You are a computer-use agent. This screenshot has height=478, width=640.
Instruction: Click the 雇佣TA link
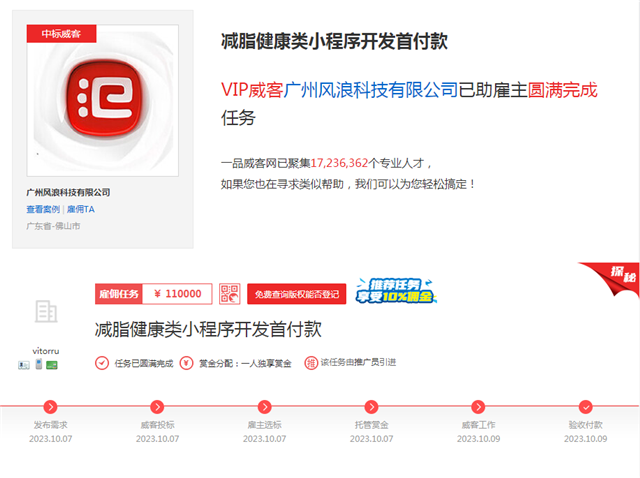pyautogui.click(x=81, y=209)
